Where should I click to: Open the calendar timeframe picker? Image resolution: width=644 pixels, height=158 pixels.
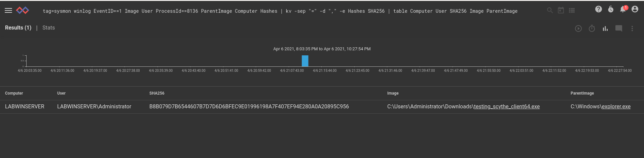point(561,10)
